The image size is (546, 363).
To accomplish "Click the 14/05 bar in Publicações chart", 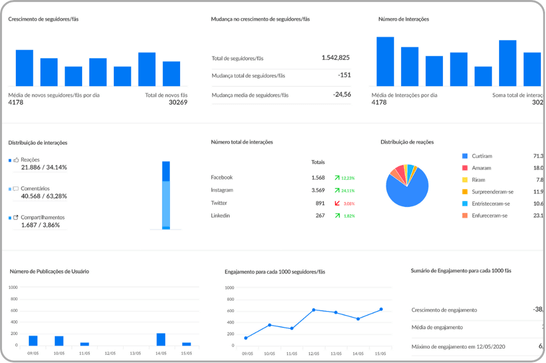I will click(x=161, y=339).
